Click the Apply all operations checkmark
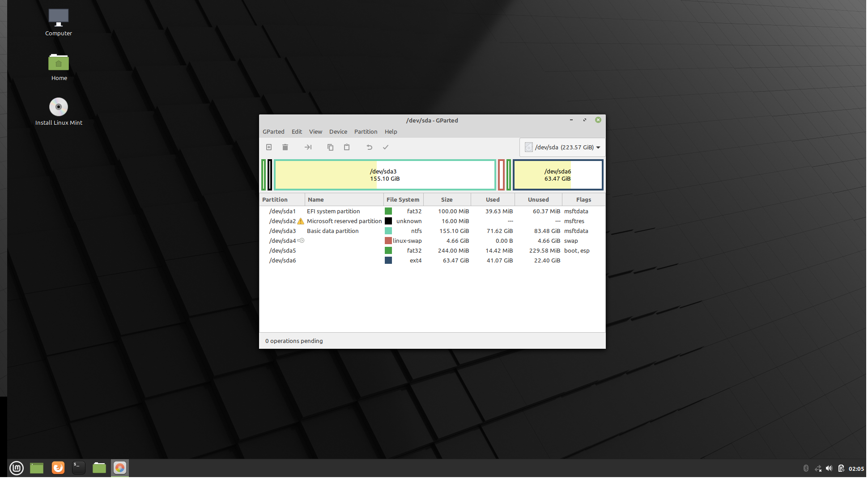 (x=386, y=147)
